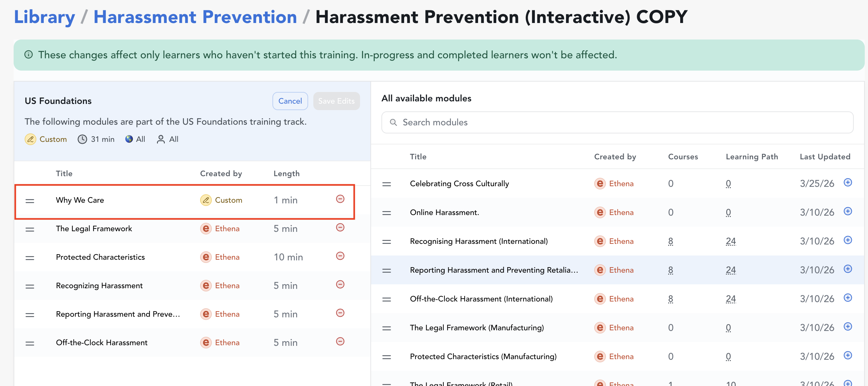Grab drag handle for Off-the-Clock Harassment (International)
Screen dimensions: 868x386
pyautogui.click(x=387, y=299)
